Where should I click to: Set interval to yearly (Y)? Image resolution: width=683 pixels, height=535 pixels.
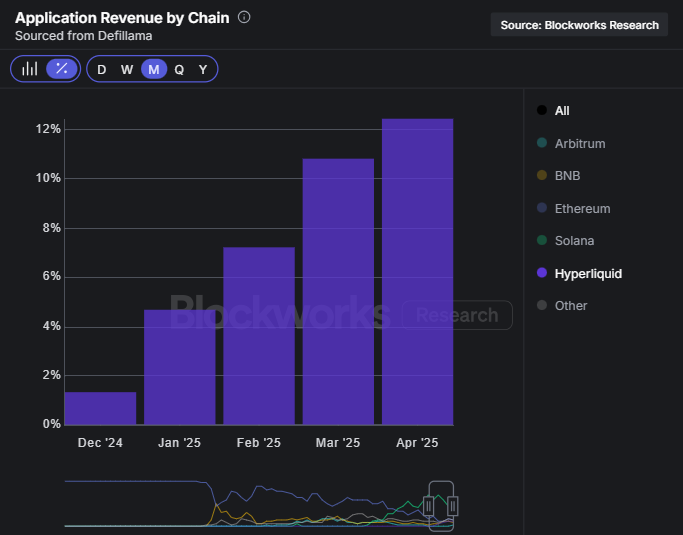point(203,69)
